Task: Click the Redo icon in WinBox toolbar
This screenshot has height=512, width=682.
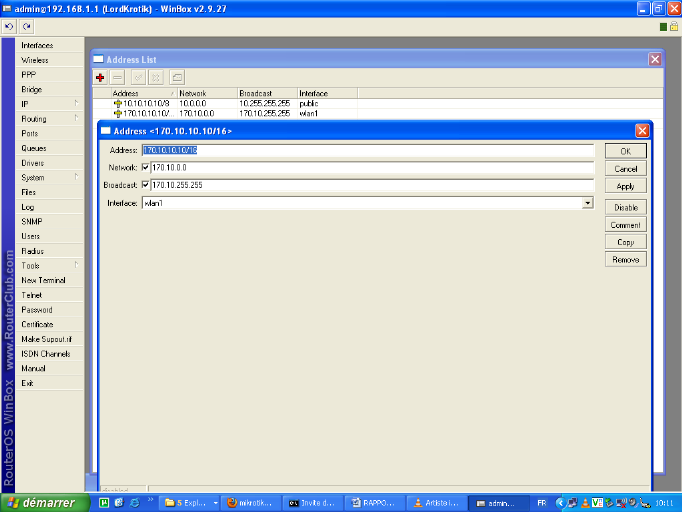Action: (27, 27)
